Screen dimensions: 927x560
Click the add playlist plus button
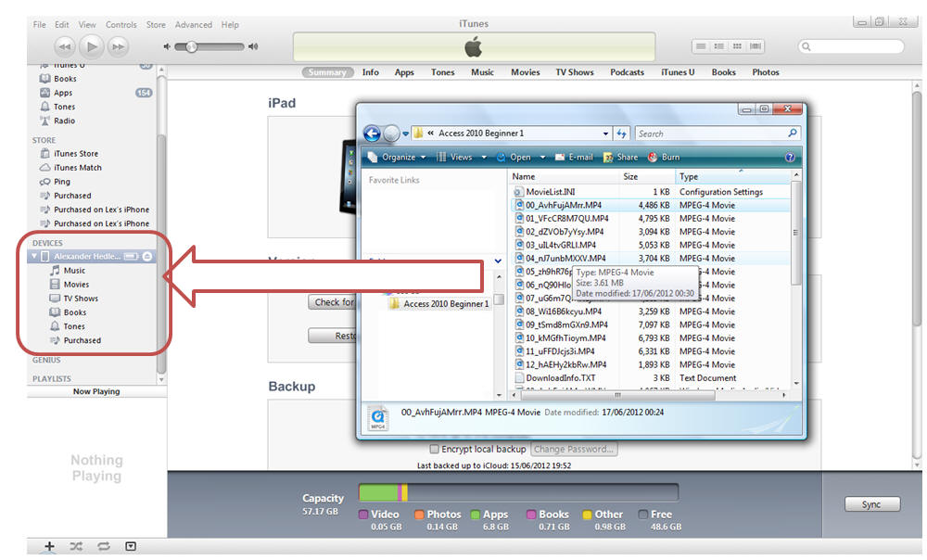[x=50, y=546]
